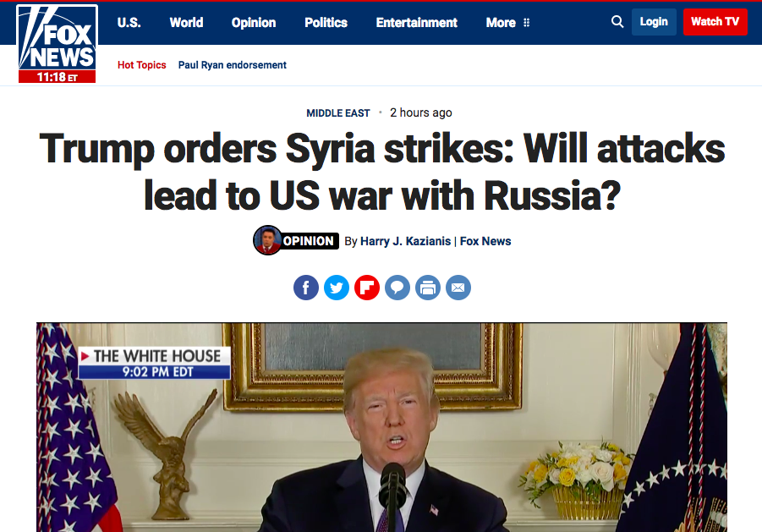
Task: Share article via Twitter bird icon
Action: pos(337,288)
